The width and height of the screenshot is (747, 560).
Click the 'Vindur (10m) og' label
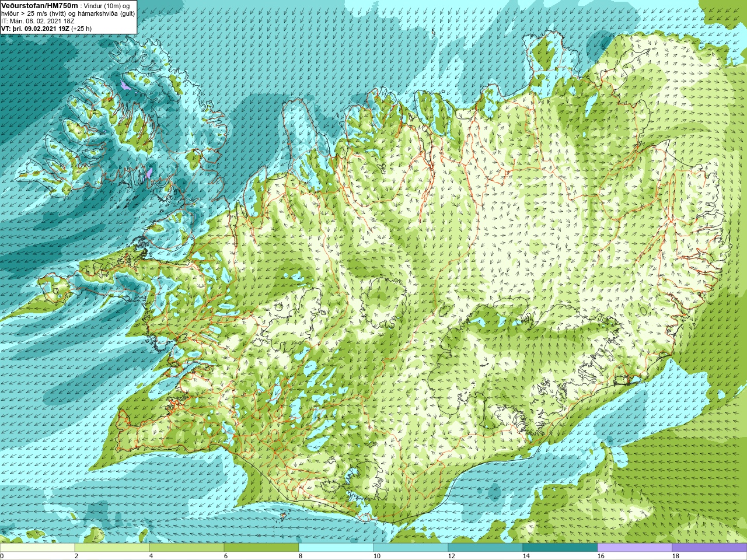[x=107, y=6]
